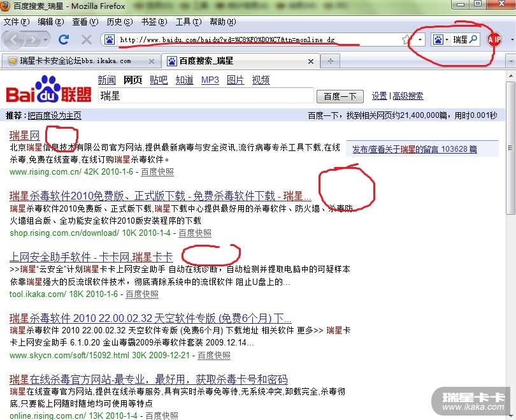Click the scrollbar up arrow
The image size is (516, 420).
(x=511, y=76)
